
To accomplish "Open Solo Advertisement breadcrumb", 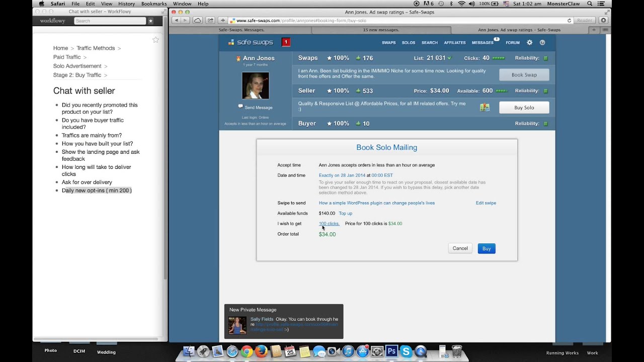I will click(77, 66).
